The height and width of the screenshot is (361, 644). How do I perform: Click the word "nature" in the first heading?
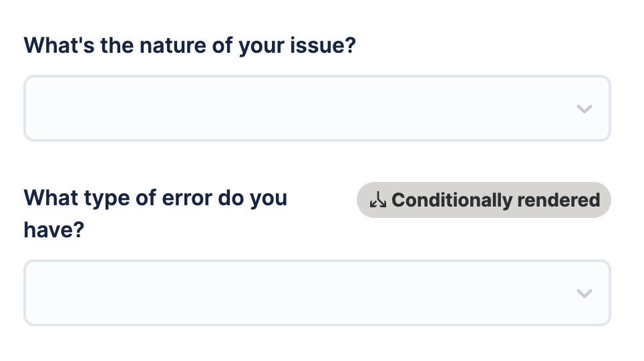(x=173, y=45)
